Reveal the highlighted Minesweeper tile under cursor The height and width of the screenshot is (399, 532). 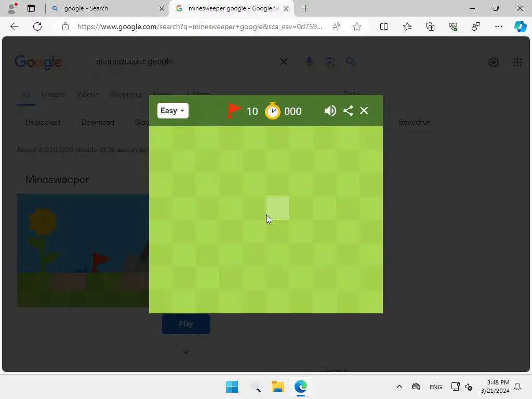tap(277, 208)
